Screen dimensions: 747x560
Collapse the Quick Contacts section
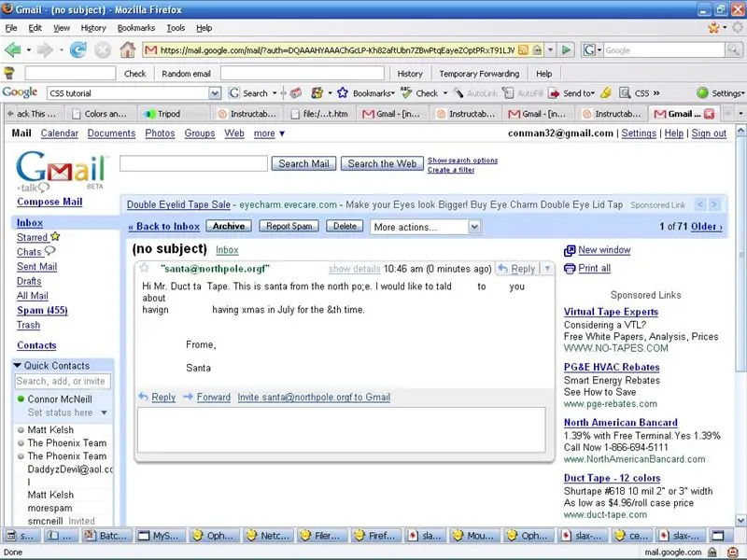18,365
